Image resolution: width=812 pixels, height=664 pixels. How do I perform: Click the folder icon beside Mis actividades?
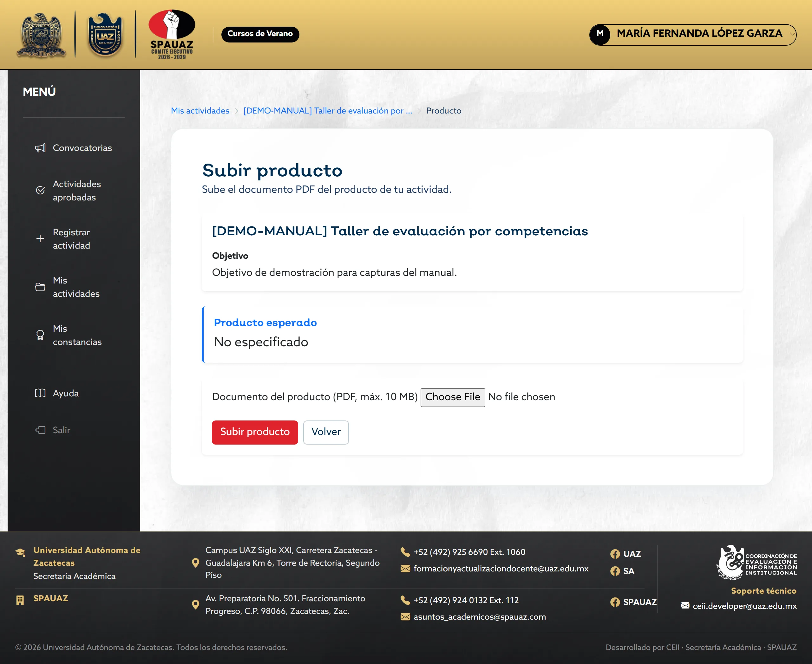(40, 287)
